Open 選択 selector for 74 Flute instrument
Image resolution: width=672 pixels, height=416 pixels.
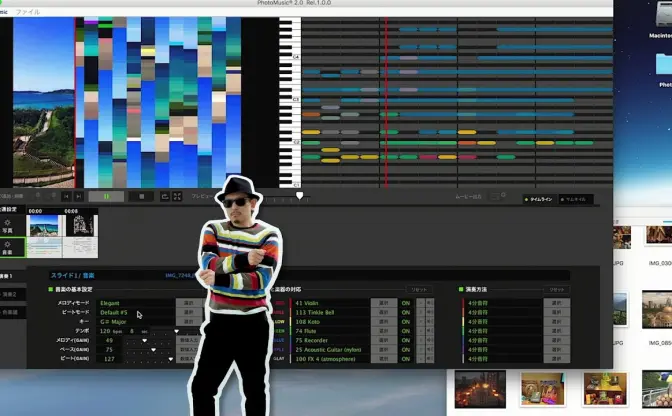(382, 330)
